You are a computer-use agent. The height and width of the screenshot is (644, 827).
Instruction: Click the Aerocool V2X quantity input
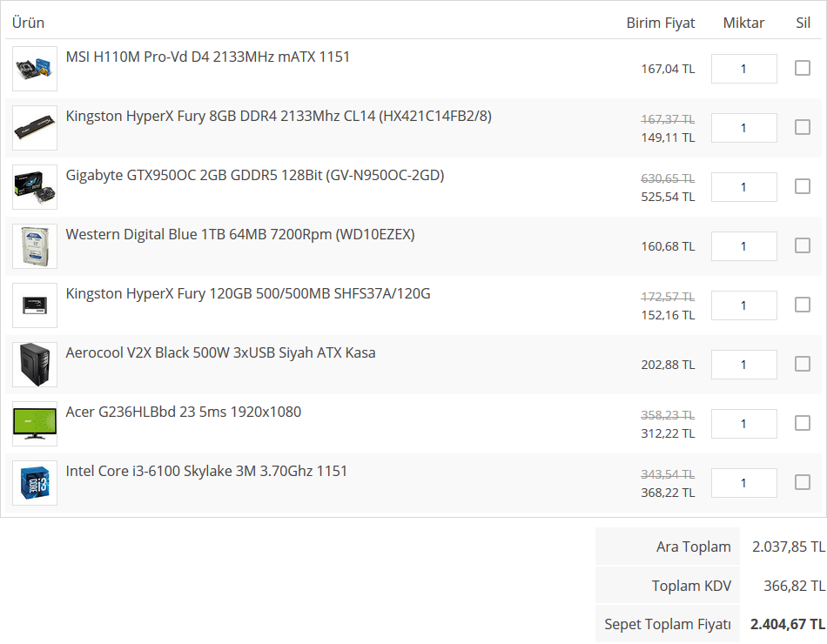(x=743, y=365)
